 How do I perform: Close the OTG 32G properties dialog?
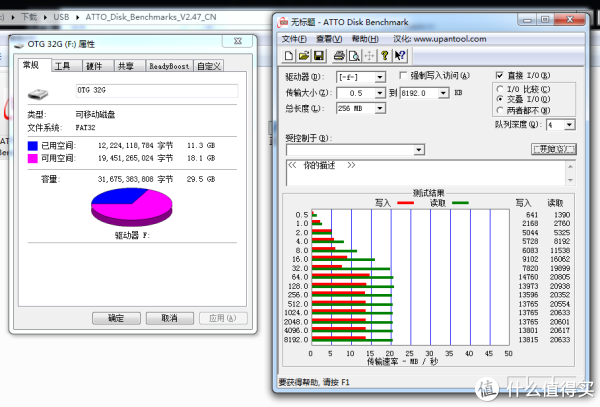tap(238, 41)
